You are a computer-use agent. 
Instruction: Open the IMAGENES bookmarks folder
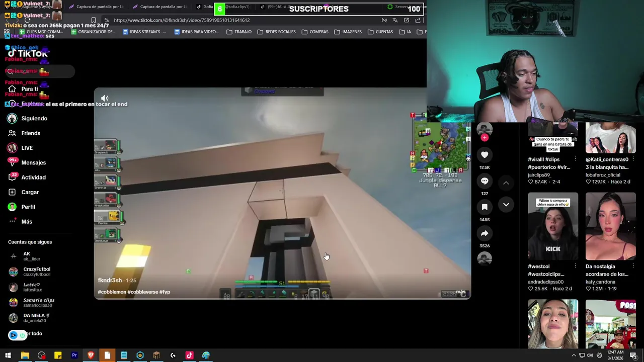pyautogui.click(x=348, y=32)
